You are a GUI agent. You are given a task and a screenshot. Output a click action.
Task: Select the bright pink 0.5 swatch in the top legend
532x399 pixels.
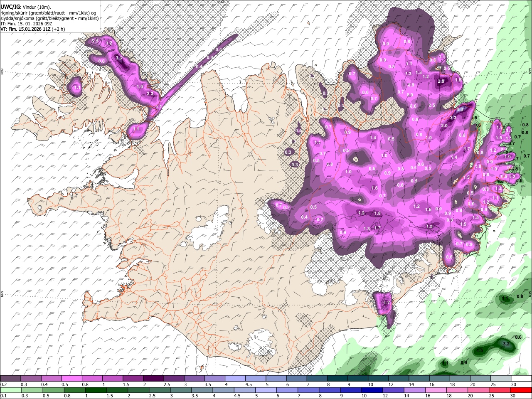coord(71,379)
